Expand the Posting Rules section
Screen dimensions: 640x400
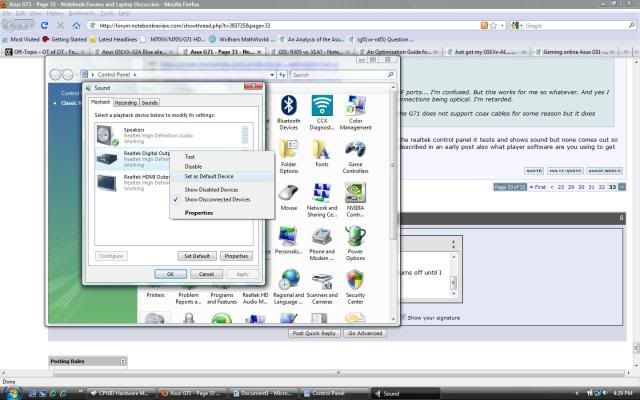click(x=123, y=361)
